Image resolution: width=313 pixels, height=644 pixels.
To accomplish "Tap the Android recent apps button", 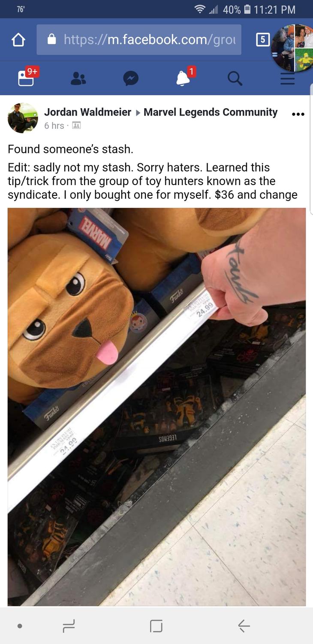I will 69,627.
